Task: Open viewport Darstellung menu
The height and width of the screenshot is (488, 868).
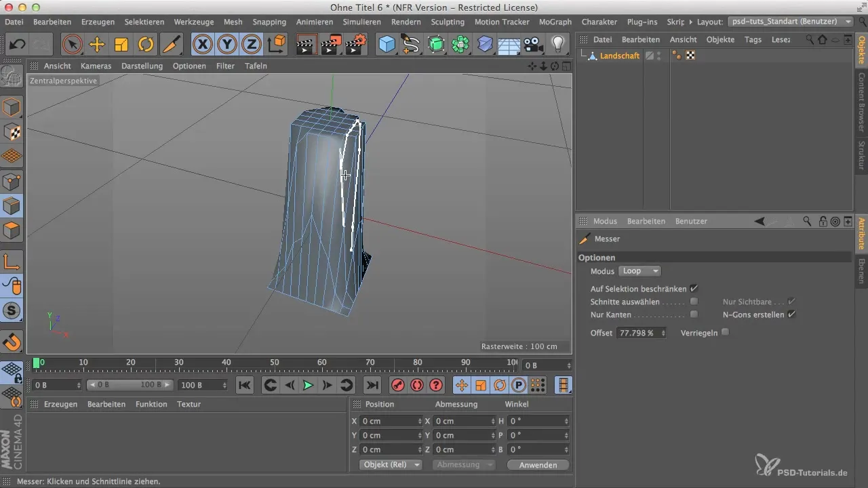Action: pyautogui.click(x=142, y=66)
